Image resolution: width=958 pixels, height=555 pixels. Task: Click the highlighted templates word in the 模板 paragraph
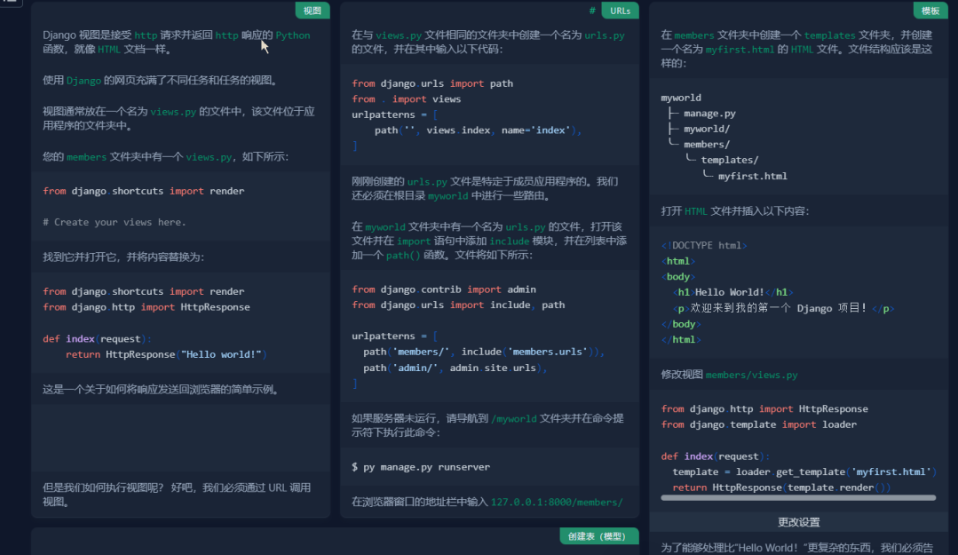tap(830, 35)
